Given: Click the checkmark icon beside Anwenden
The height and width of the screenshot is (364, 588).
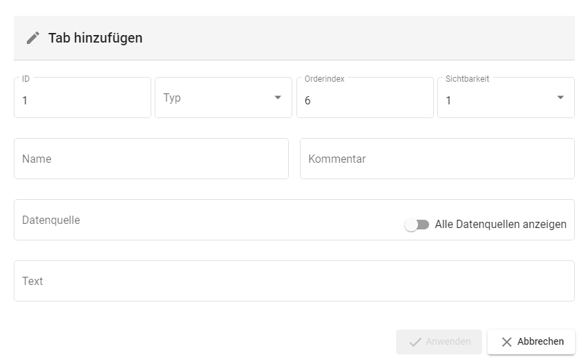Looking at the screenshot, I should click(x=415, y=342).
